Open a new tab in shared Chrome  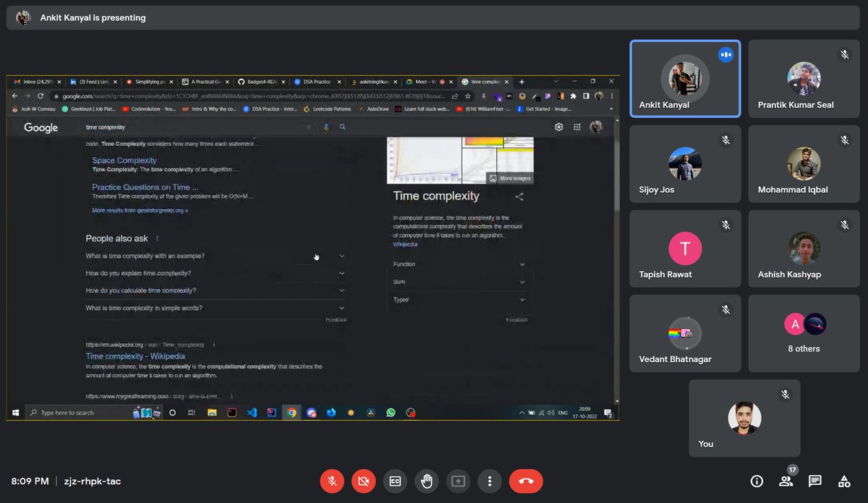click(522, 82)
